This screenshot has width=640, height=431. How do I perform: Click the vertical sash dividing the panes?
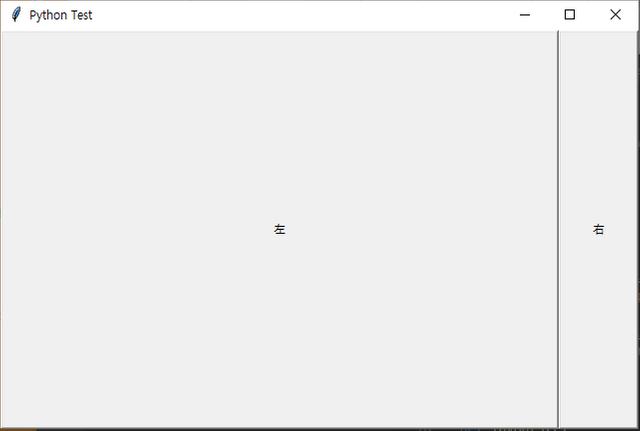tap(558, 229)
